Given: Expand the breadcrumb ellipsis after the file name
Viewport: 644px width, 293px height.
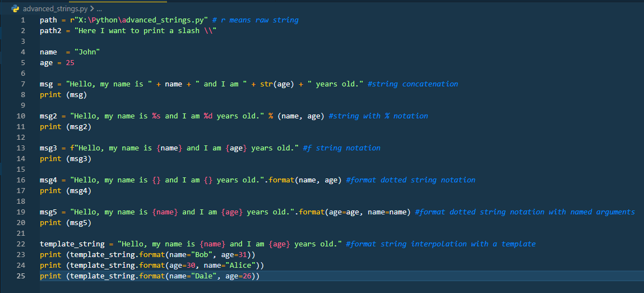Looking at the screenshot, I should point(99,8).
